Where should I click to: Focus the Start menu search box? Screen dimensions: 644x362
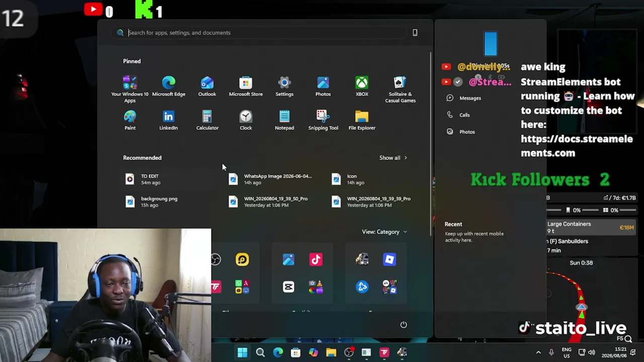[x=259, y=33]
